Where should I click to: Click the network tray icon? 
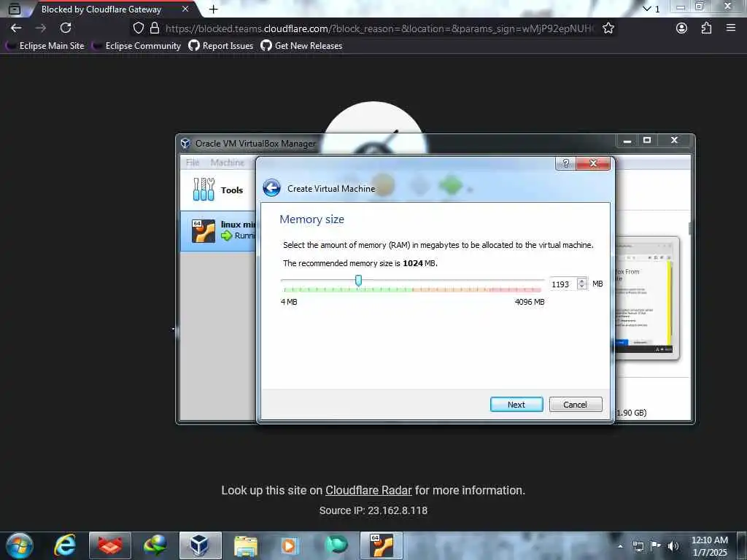tap(638, 546)
